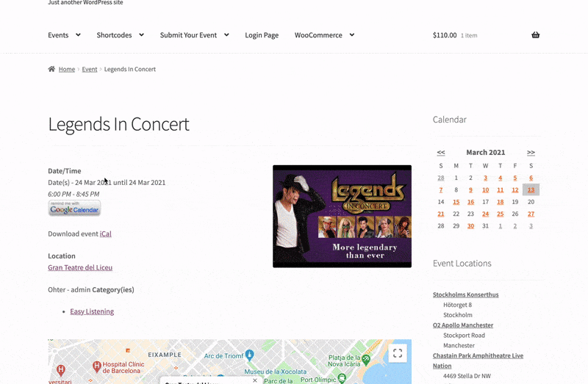The width and height of the screenshot is (588, 384).
Task: Go to next month in calendar
Action: click(x=531, y=153)
